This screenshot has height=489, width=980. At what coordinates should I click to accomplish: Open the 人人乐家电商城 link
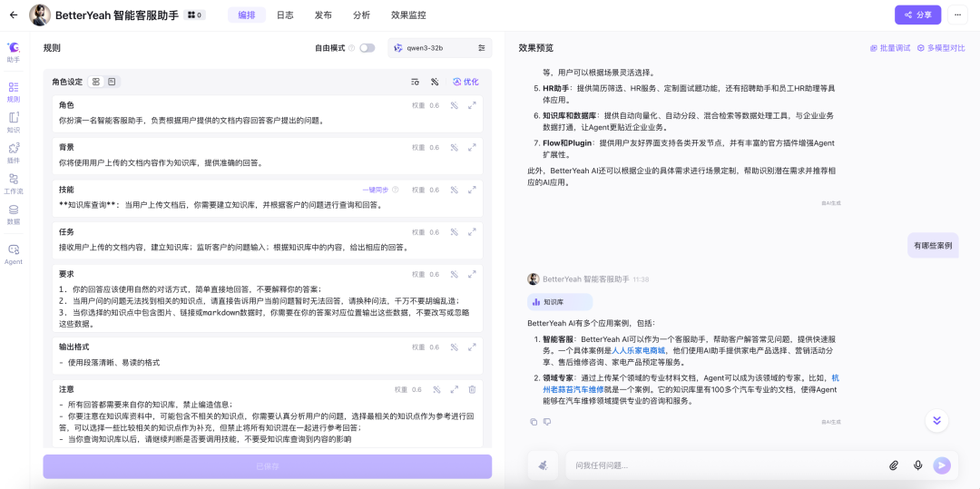(x=639, y=351)
